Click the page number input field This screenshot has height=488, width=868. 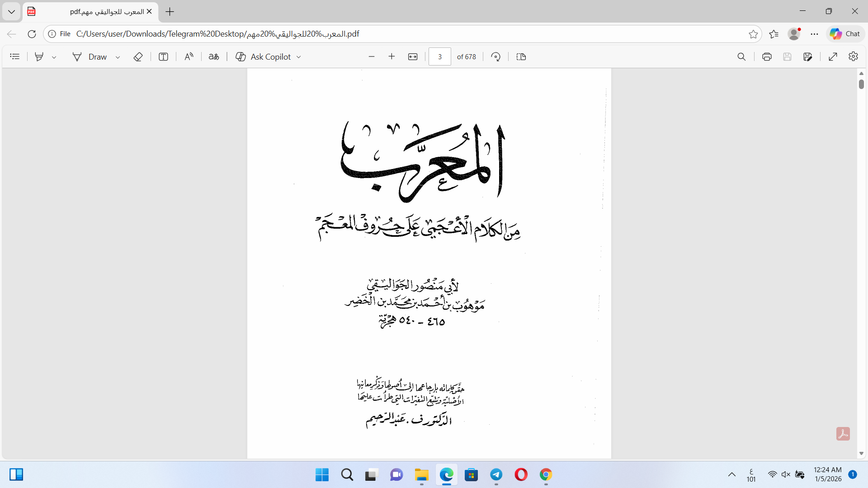(440, 56)
